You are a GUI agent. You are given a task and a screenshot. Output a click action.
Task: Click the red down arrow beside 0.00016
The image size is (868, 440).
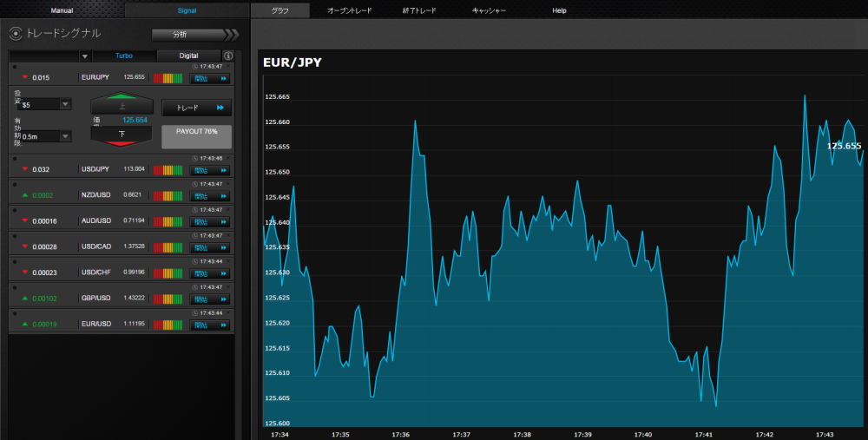[x=25, y=220]
